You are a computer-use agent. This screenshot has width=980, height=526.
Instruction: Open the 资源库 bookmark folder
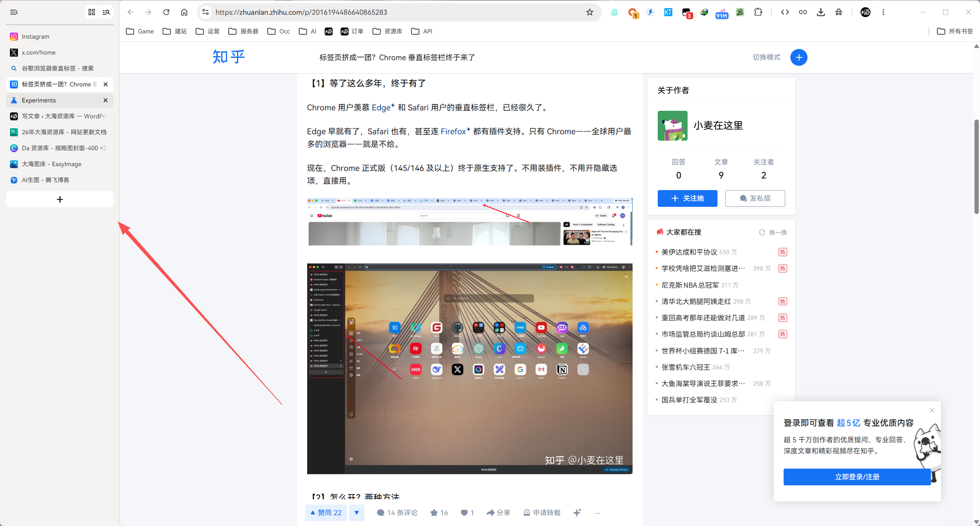387,31
